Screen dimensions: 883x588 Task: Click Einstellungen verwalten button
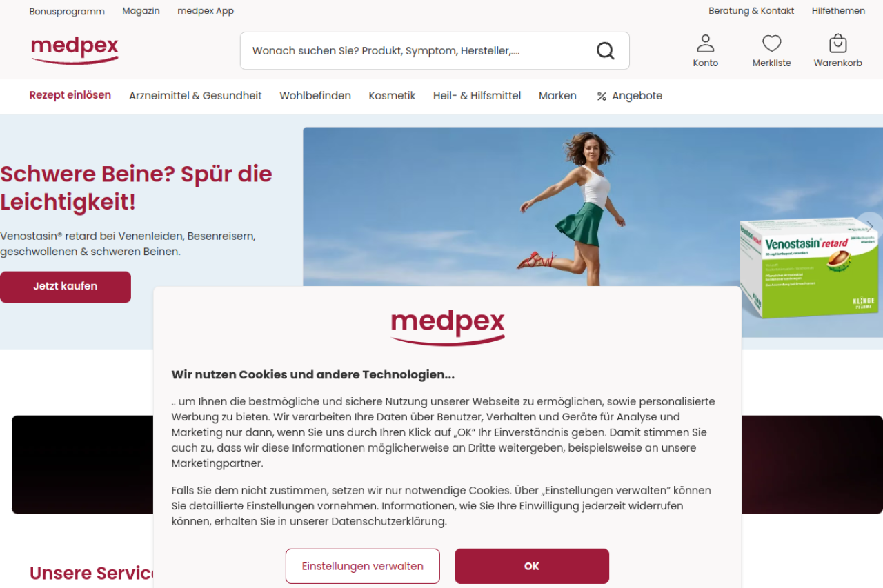pos(363,566)
